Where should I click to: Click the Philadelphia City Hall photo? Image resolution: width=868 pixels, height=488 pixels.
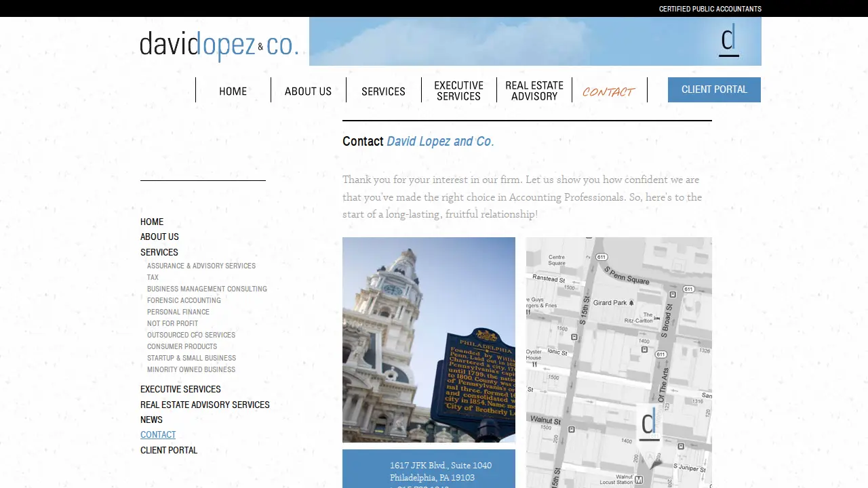pyautogui.click(x=429, y=340)
